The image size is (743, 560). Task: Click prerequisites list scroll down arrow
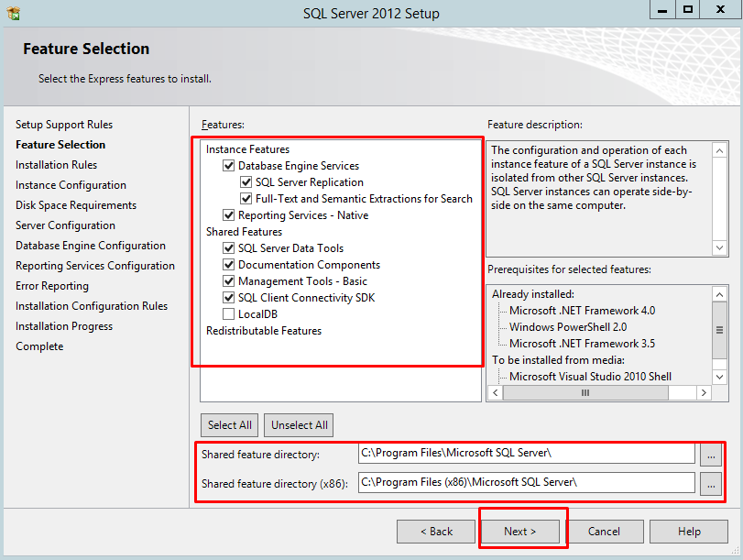click(719, 378)
